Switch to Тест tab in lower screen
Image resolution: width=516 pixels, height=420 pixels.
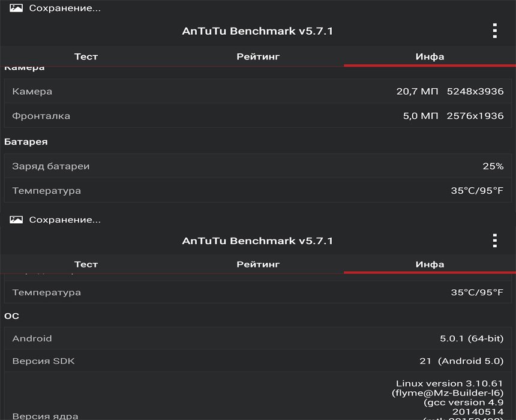coord(86,264)
